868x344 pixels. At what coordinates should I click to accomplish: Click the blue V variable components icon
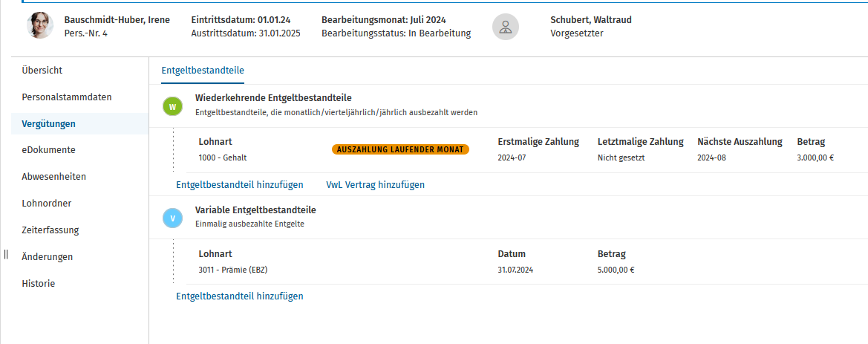173,218
